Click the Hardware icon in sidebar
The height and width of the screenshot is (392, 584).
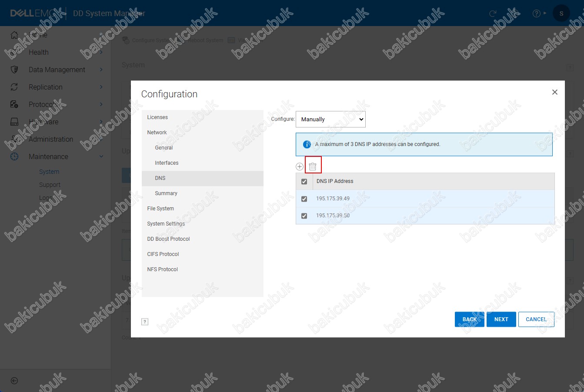click(14, 122)
